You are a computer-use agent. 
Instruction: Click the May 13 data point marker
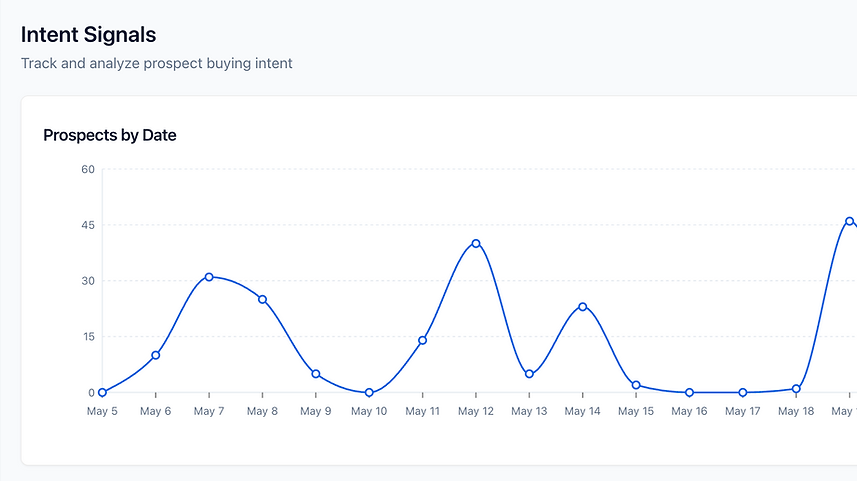tap(529, 374)
